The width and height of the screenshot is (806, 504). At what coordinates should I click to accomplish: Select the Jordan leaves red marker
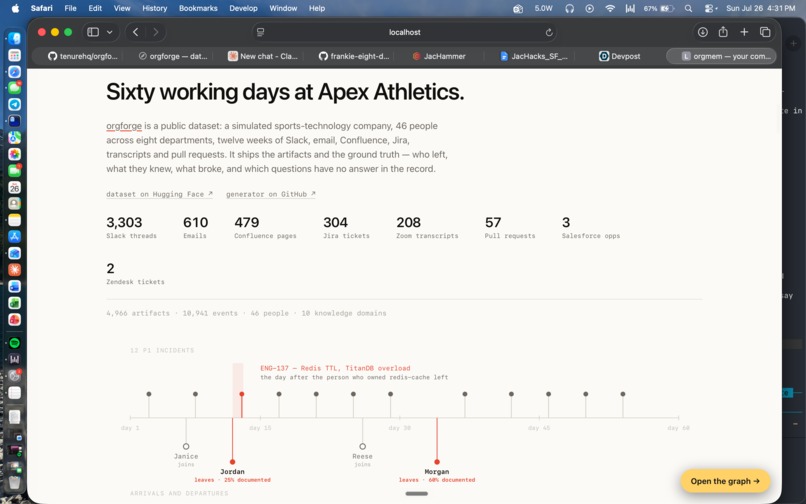point(232,462)
